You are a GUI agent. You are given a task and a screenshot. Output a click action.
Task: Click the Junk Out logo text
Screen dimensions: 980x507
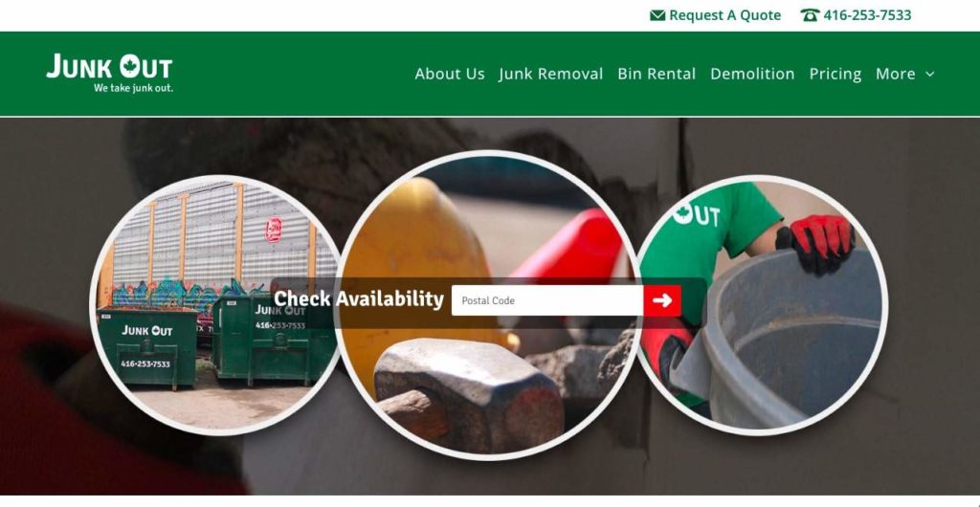(x=109, y=66)
